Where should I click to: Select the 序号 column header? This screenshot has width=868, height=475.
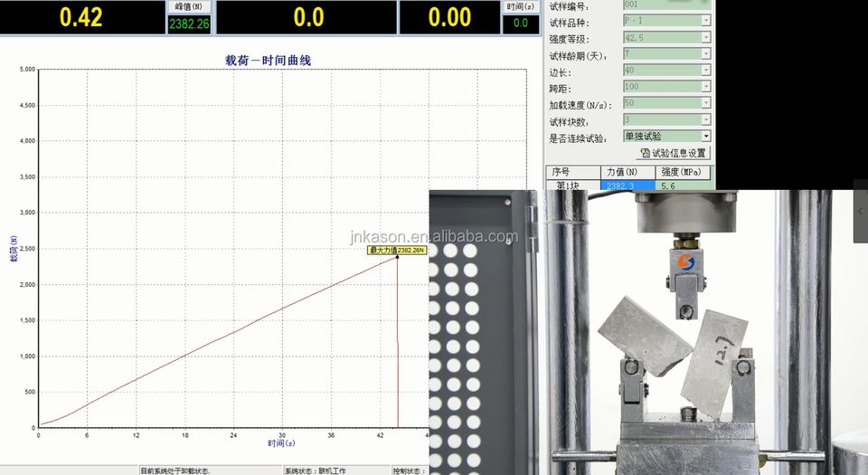point(573,172)
